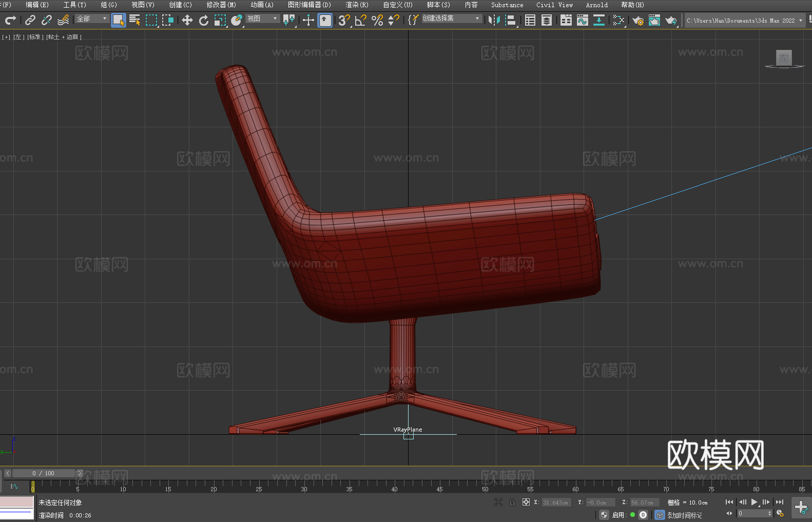
Task: Toggle Angle Snap
Action: pos(361,20)
